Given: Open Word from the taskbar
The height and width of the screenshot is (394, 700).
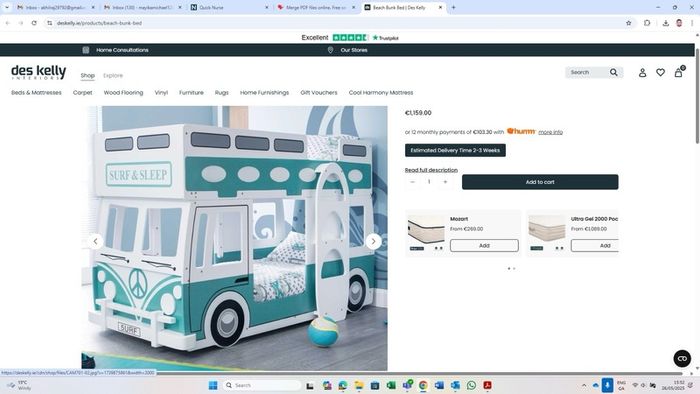Looking at the screenshot, I should click(439, 385).
